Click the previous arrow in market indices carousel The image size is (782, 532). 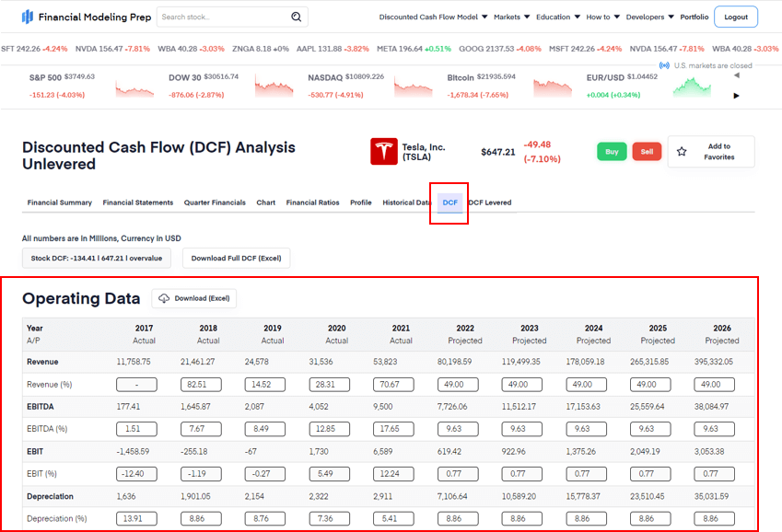click(737, 75)
